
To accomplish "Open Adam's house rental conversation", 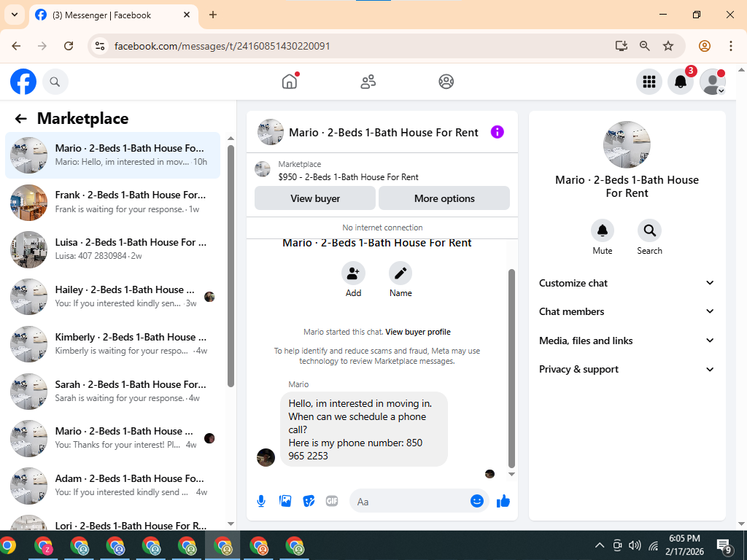I will click(x=113, y=486).
